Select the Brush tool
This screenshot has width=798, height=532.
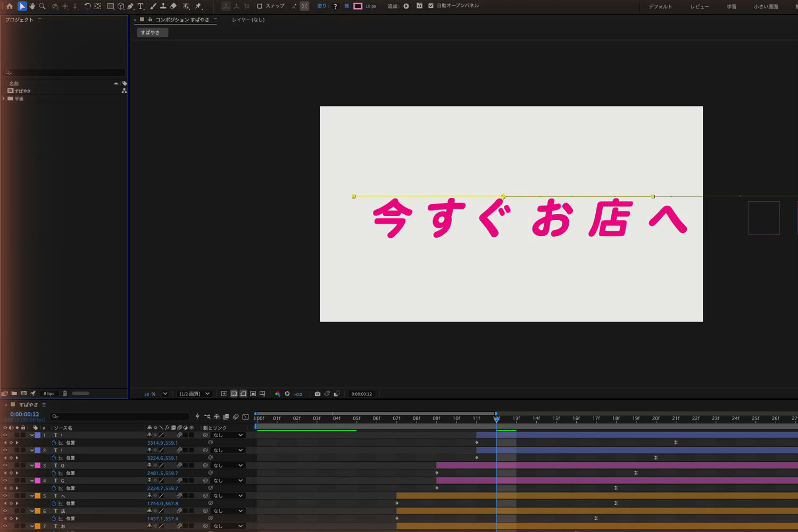tap(153, 6)
